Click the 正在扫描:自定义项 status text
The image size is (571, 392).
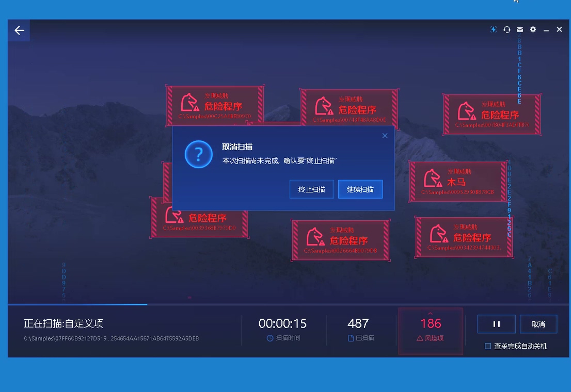click(x=64, y=323)
